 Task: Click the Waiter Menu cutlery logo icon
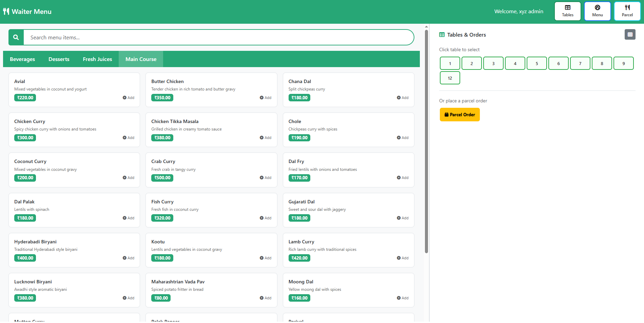coord(6,11)
